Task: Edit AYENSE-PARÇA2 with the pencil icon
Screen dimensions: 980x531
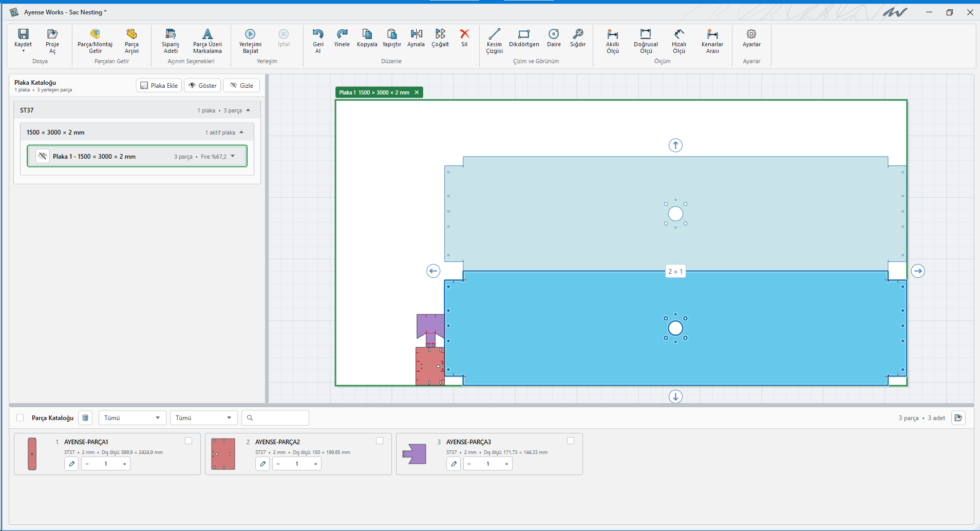Action: 262,464
